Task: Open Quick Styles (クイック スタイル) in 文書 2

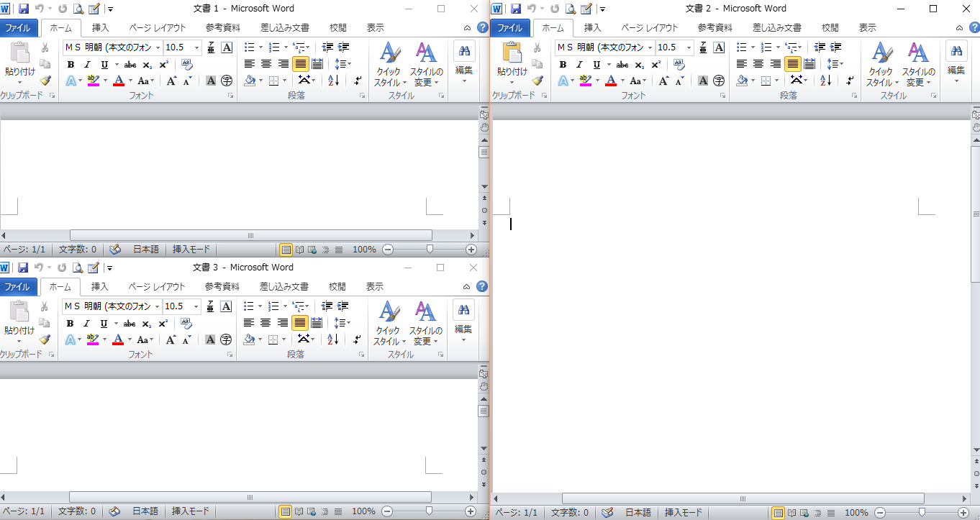Action: (x=881, y=65)
